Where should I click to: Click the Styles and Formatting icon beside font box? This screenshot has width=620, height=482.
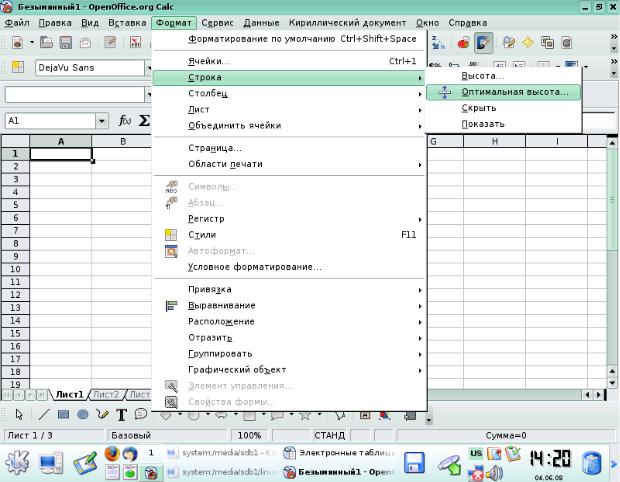click(x=18, y=67)
